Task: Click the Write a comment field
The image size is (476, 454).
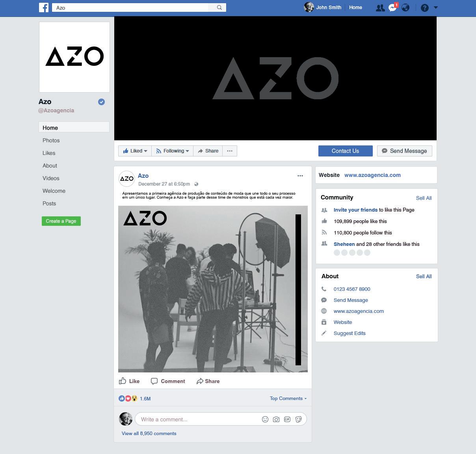Action: pos(221,419)
